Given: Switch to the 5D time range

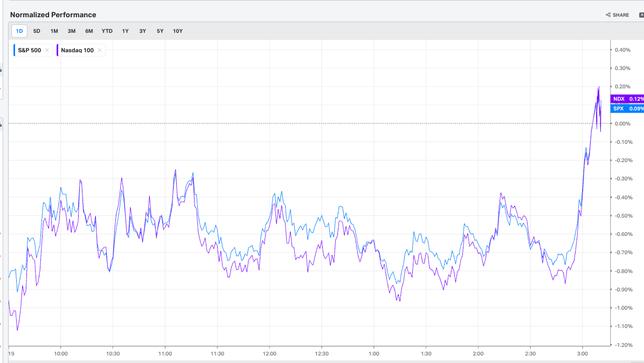Looking at the screenshot, I should [37, 31].
